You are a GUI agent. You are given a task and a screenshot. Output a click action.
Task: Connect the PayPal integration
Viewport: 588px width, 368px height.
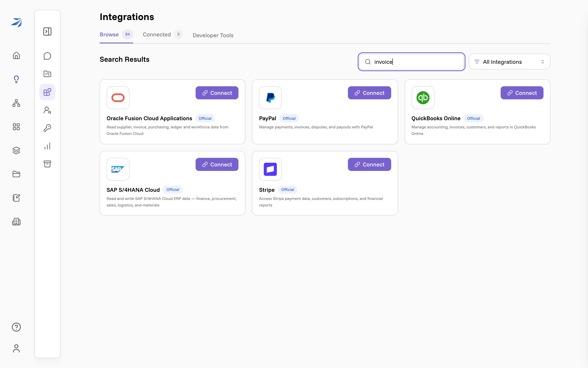(369, 93)
